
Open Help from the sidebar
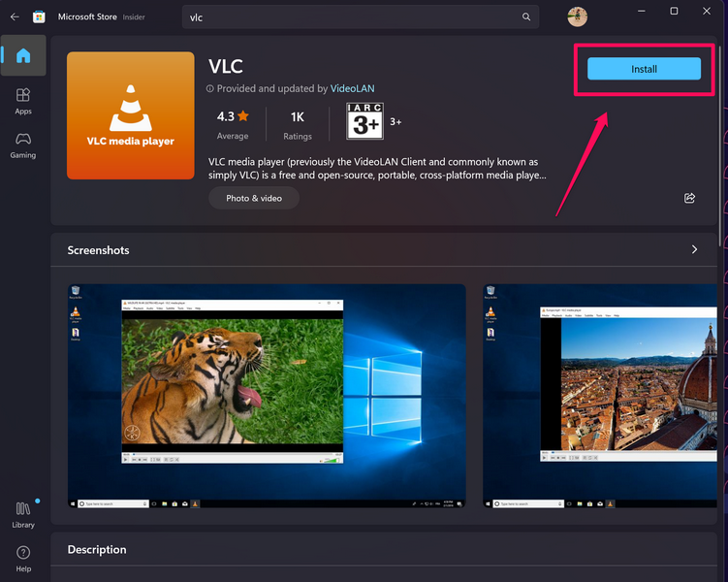[x=23, y=559]
